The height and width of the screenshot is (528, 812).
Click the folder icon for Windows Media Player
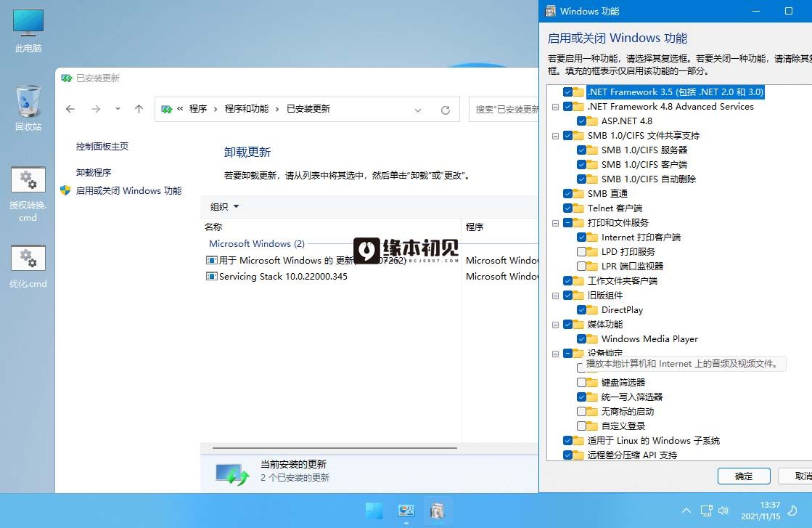pyautogui.click(x=592, y=339)
